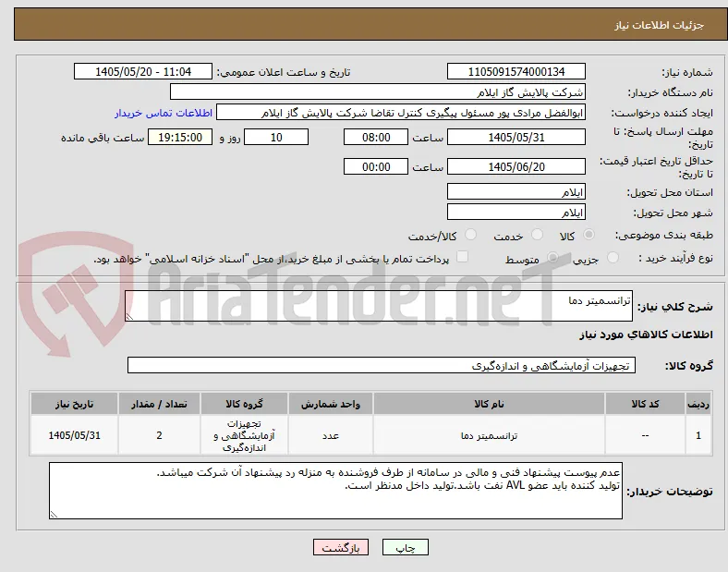Click the چاپ print button
The height and width of the screenshot is (572, 728).
click(x=406, y=548)
